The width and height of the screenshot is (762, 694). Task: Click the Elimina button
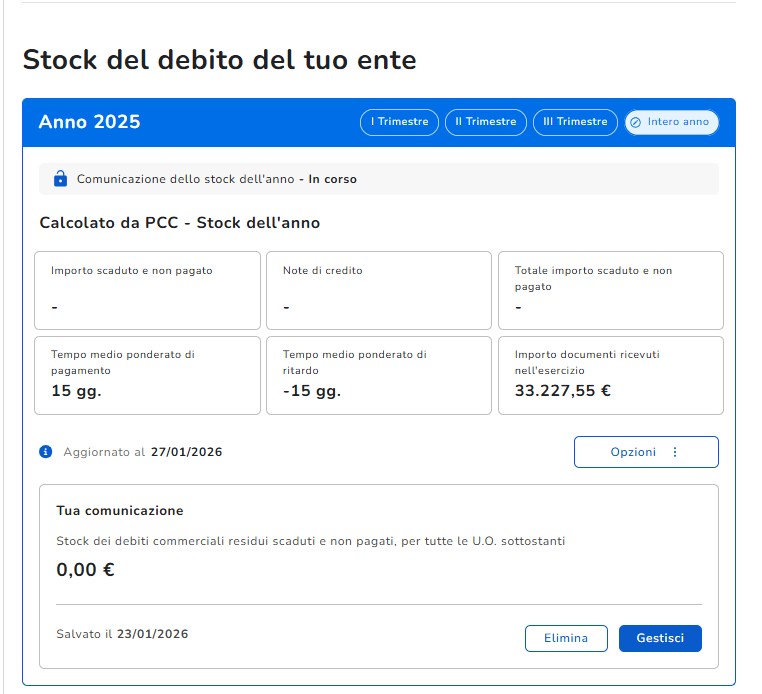(x=566, y=638)
